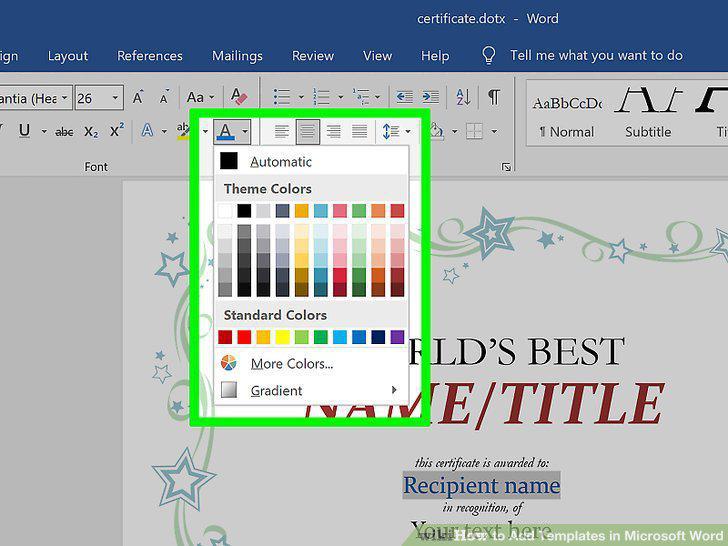Toggle superscript formatting
This screenshot has width=728, height=546.
click(117, 131)
